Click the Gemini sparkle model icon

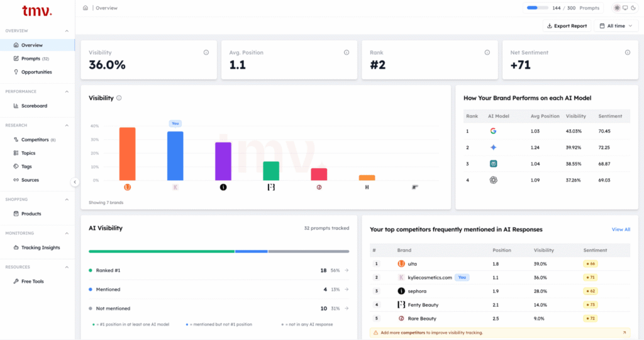pos(493,147)
